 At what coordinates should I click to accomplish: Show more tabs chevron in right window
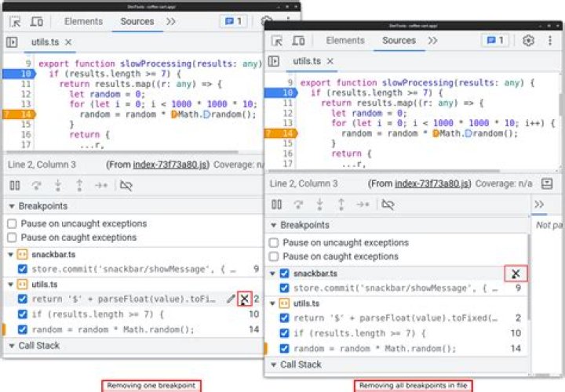coord(432,41)
